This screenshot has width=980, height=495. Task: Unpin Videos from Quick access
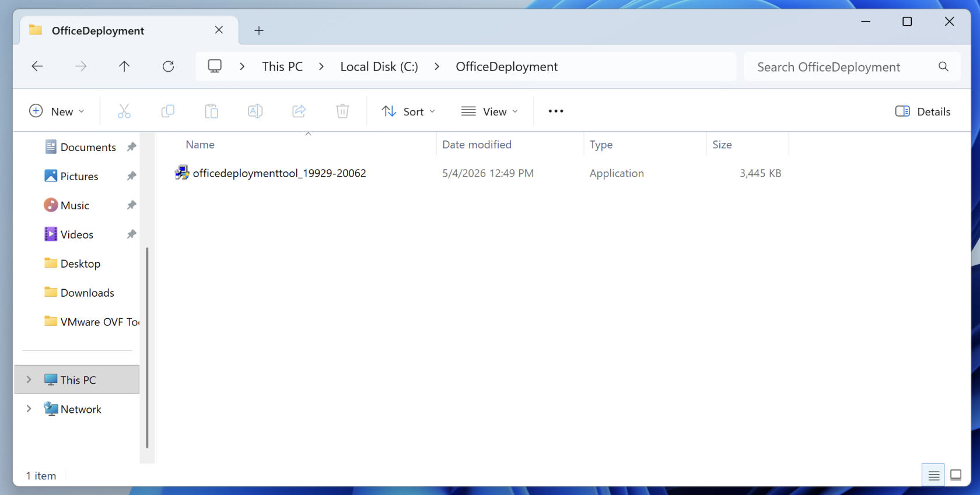(x=132, y=234)
